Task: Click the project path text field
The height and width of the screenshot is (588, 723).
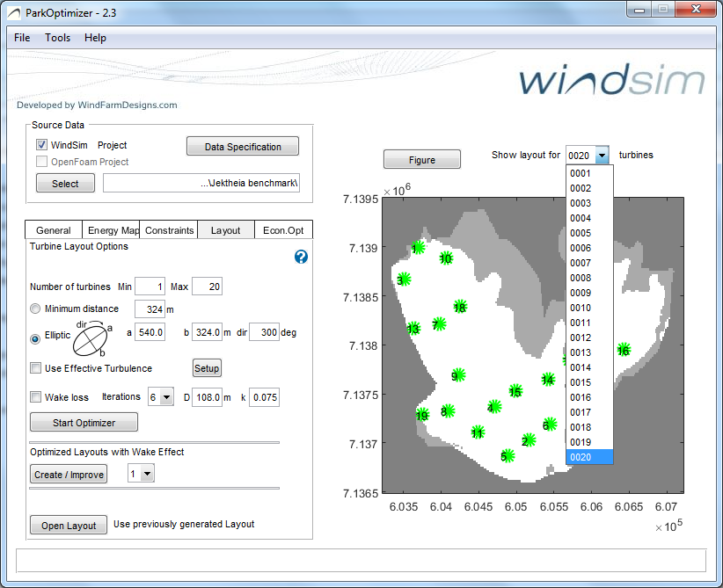Action: [201, 183]
